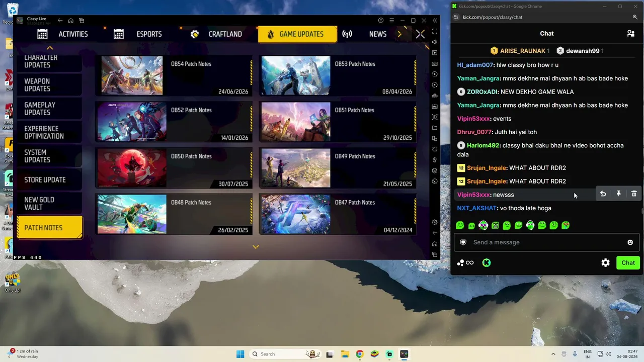Collapse the emulator side toolbar
This screenshot has height=362, width=644.
435,21
